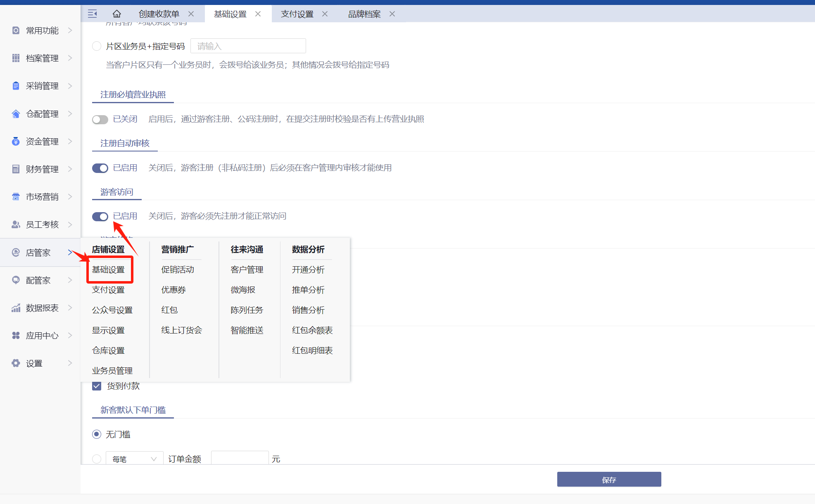
Task: Click the 仓配管理 warehouse icon
Action: tap(16, 114)
